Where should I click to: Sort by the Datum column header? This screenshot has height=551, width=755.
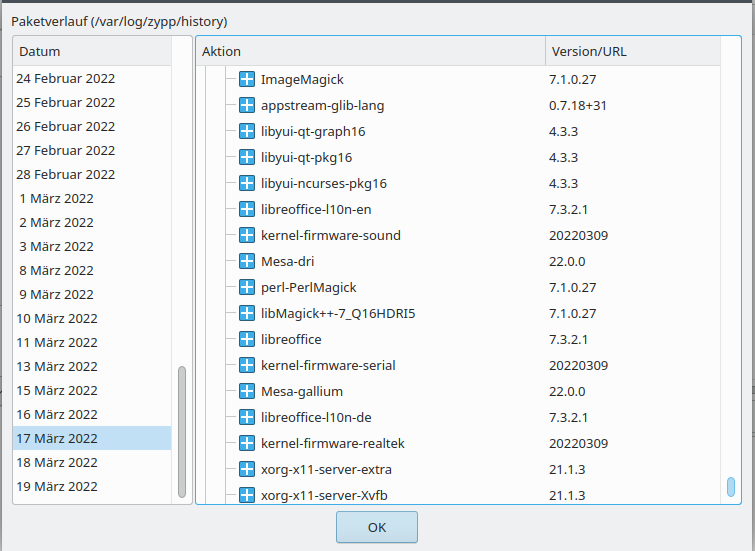click(x=92, y=51)
